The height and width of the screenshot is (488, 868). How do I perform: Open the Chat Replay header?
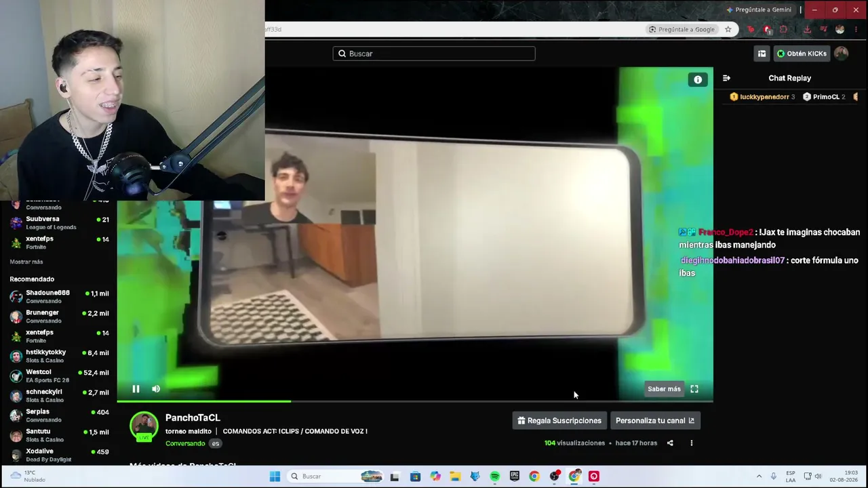(789, 78)
